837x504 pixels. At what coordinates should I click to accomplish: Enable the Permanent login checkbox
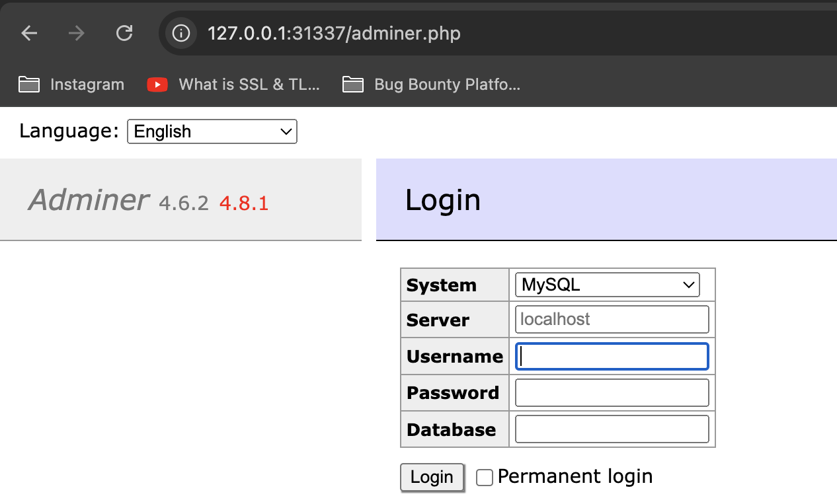[485, 478]
